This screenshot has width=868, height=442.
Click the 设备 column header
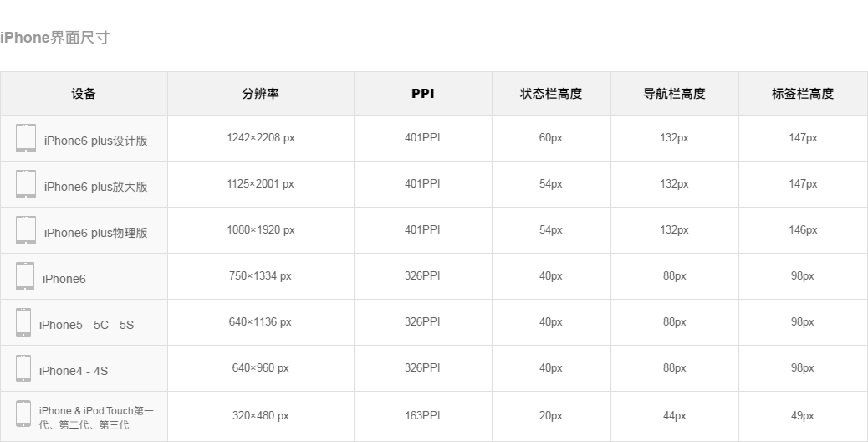click(84, 94)
